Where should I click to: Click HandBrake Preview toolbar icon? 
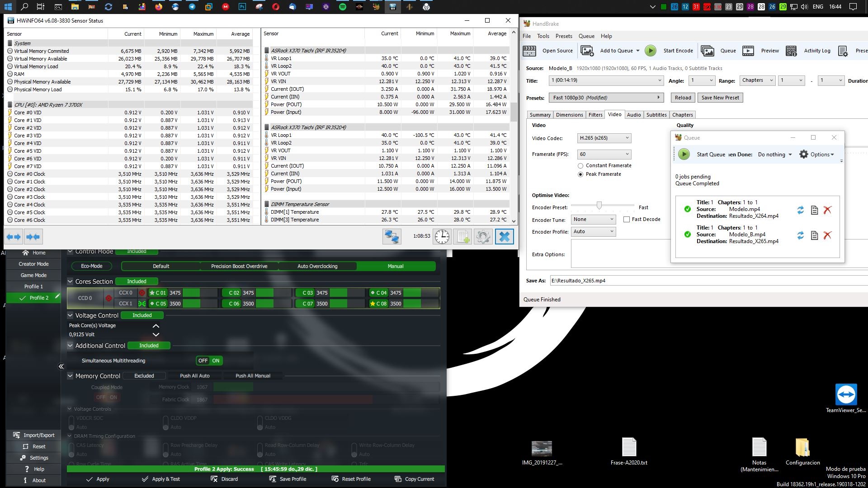click(x=748, y=51)
